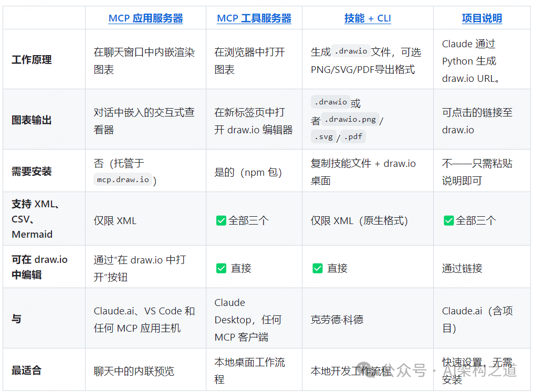Viewport: 534px width, 392px height.
Task: Toggle checkmark beside 全部三个 in MCP 工具服务器 column
Action: (221, 220)
